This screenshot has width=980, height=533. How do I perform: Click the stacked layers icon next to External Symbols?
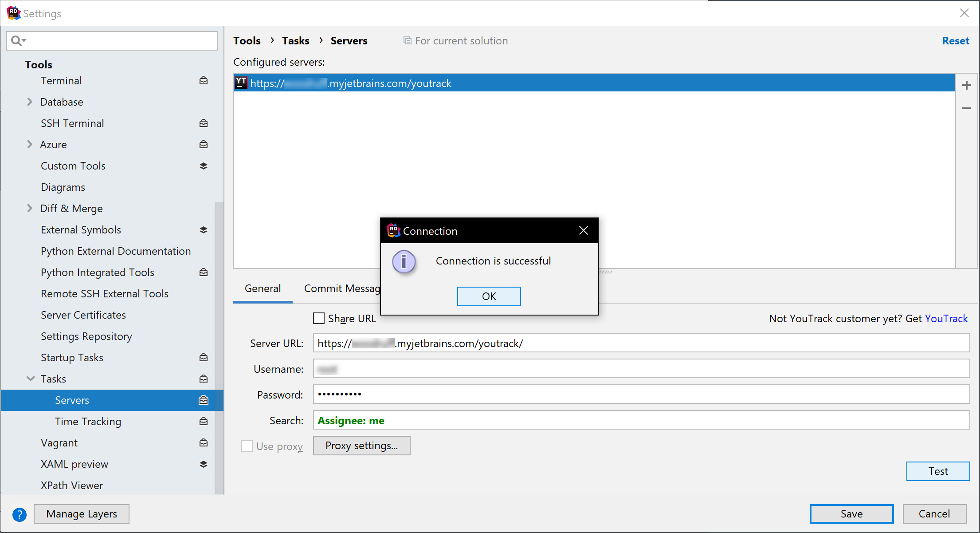tap(204, 230)
